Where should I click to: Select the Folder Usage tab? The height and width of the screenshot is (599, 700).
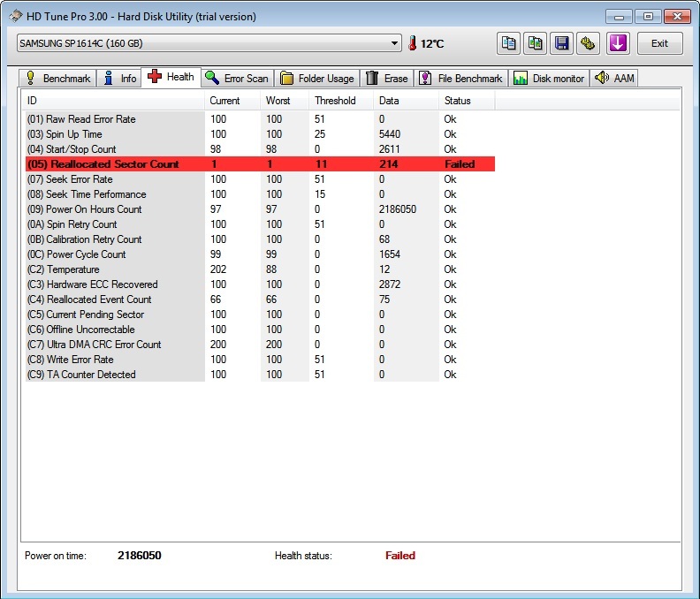pos(316,78)
